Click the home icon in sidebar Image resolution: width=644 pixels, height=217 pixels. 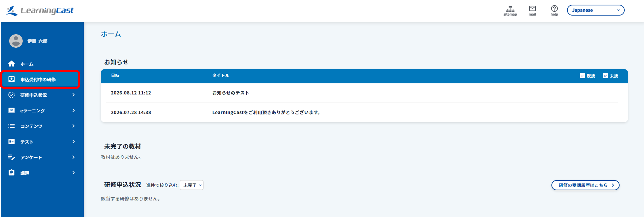(x=12, y=64)
